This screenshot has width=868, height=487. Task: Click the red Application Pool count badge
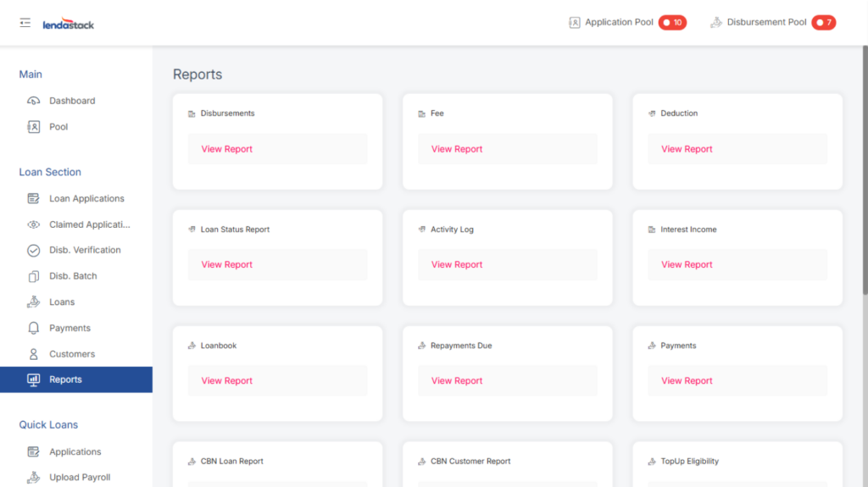pyautogui.click(x=672, y=23)
